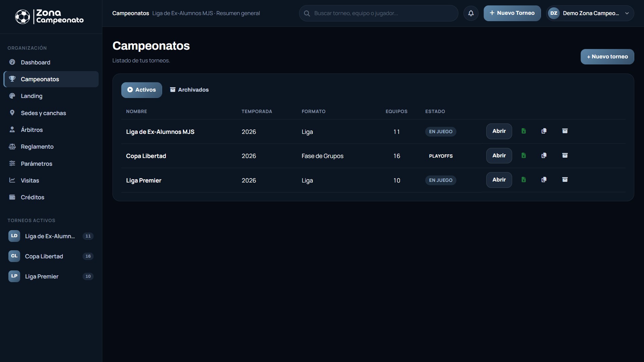644x362 pixels.
Task: Click the search magnifier icon
Action: point(307,13)
